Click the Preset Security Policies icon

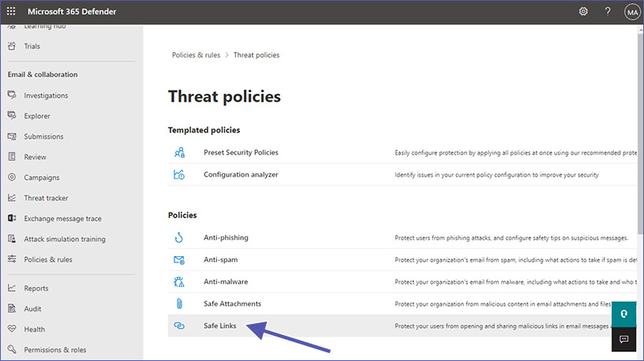click(179, 153)
